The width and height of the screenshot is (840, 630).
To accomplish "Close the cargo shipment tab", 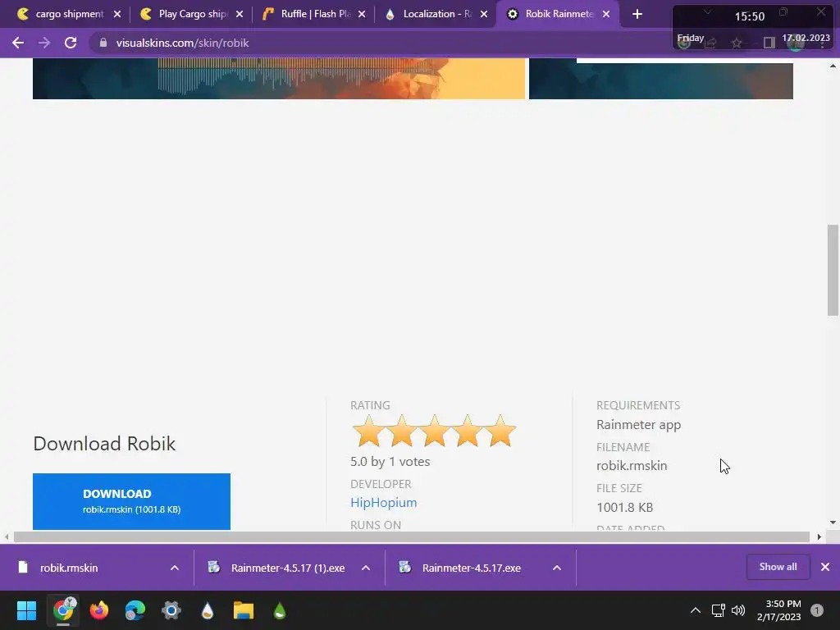I will point(116,15).
